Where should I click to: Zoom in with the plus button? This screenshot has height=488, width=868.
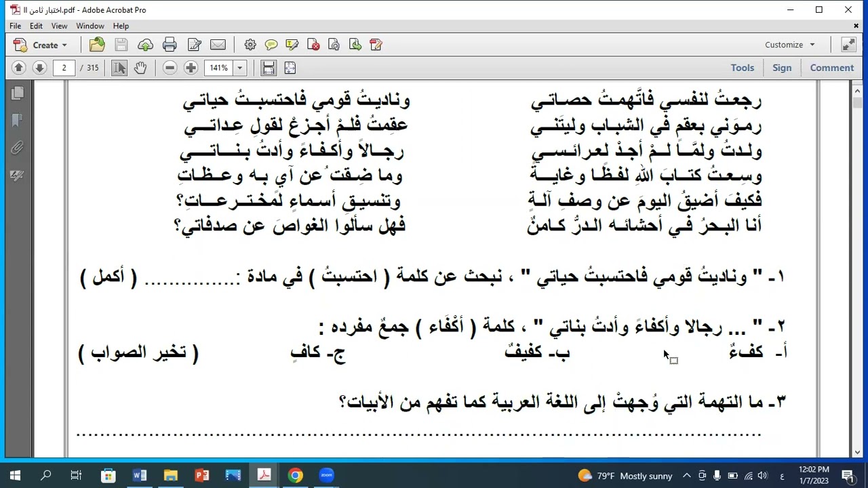point(191,68)
